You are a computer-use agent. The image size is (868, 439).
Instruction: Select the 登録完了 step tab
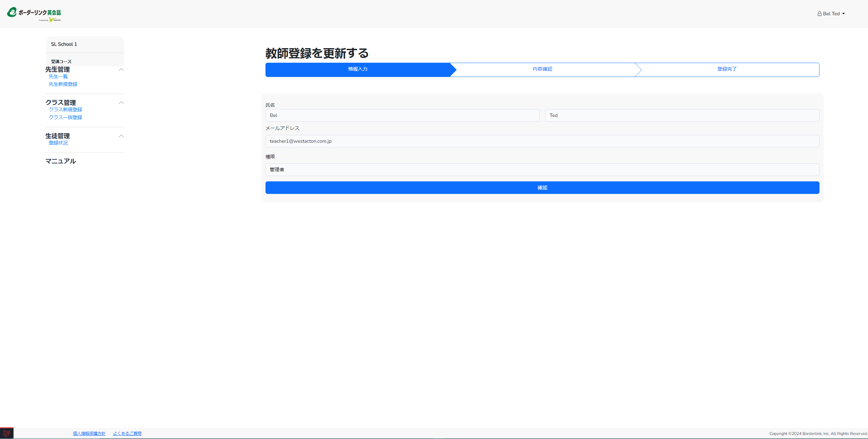tap(727, 69)
